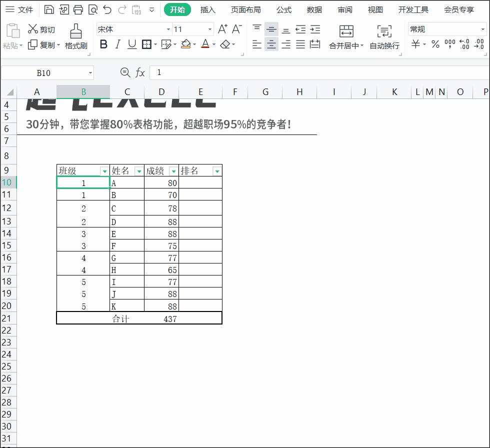
Task: Click the eraser clear-format icon
Action: tap(225, 44)
